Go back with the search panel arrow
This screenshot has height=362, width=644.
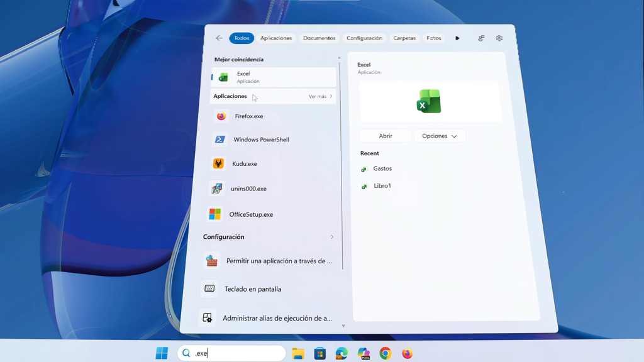click(219, 38)
